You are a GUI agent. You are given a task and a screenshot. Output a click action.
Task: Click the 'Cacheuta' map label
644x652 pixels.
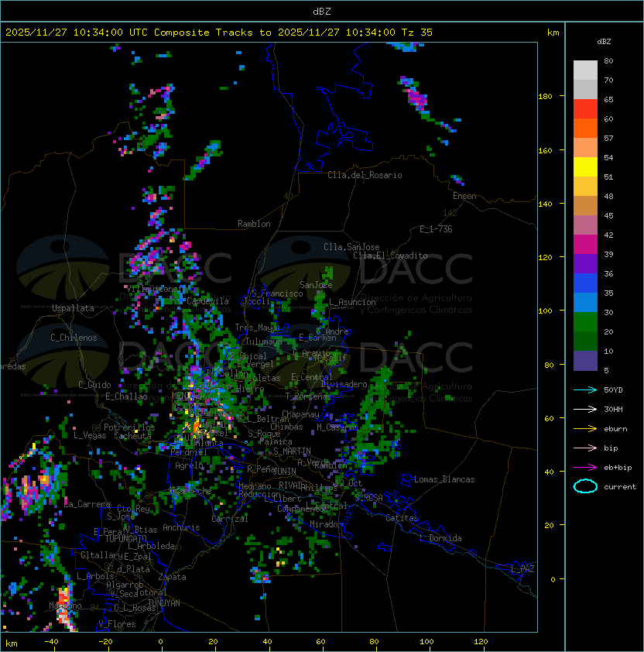click(x=132, y=436)
